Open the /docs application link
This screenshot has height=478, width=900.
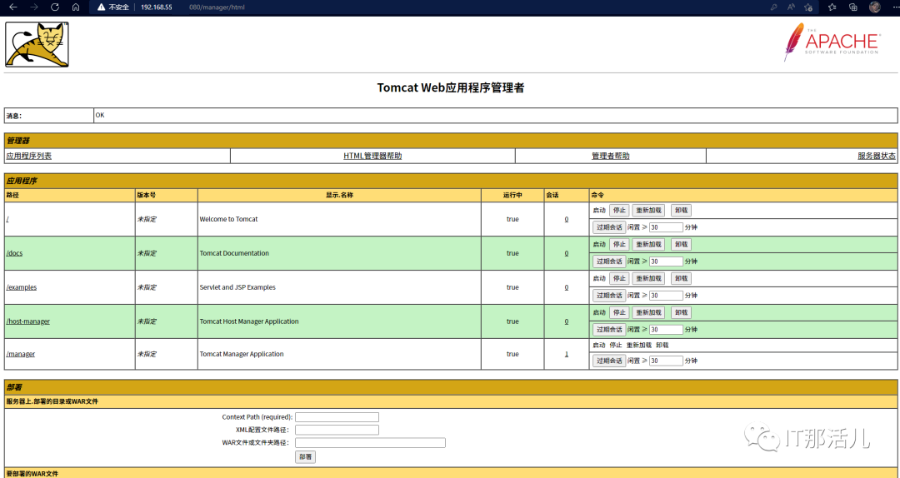(x=14, y=253)
